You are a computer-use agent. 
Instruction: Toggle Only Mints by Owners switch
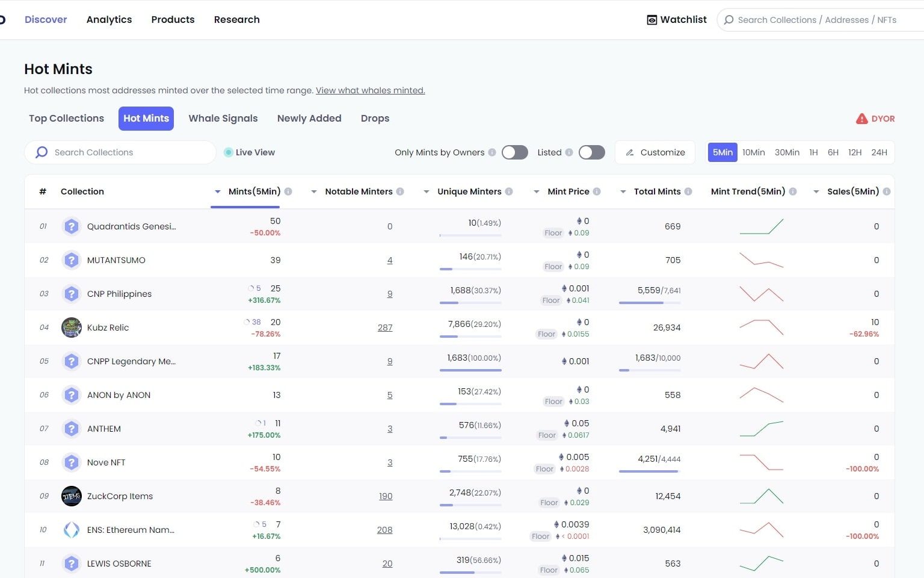pos(515,152)
